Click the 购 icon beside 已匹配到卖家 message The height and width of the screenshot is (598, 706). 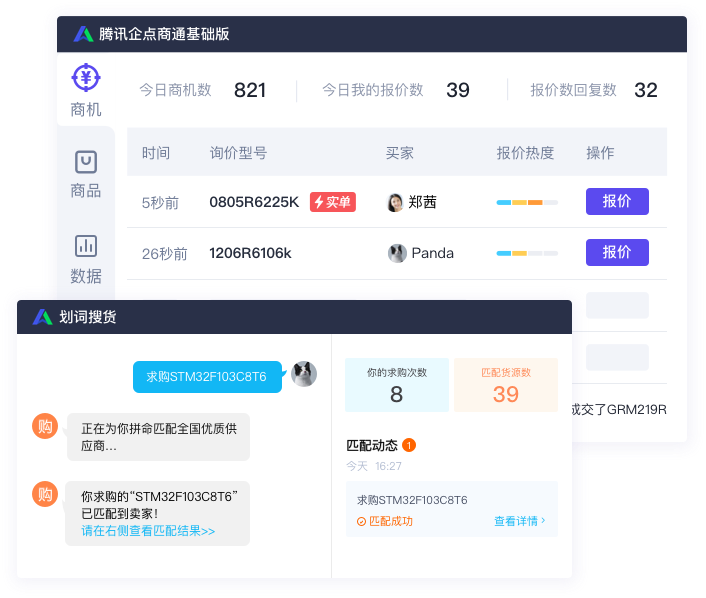pyautogui.click(x=45, y=494)
